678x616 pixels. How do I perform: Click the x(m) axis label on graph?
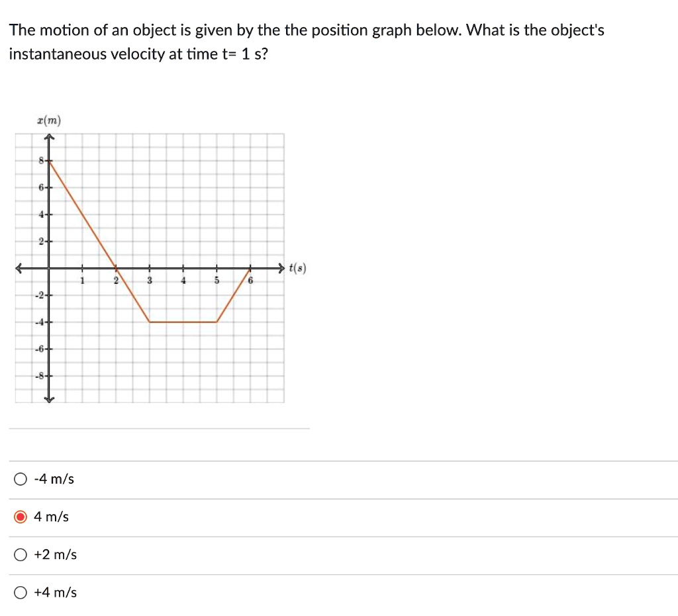48,120
